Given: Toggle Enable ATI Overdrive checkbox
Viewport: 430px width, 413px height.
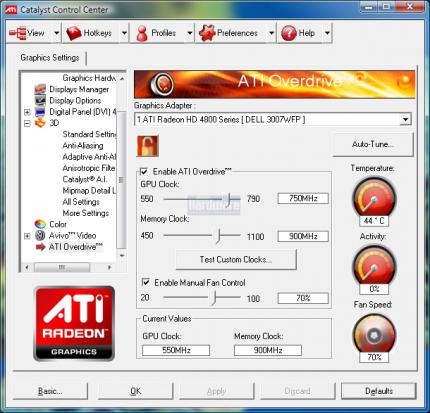Looking at the screenshot, I should (x=144, y=172).
